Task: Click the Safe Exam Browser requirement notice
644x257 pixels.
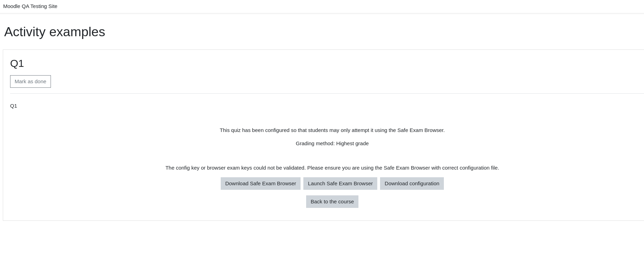Action: (332, 130)
